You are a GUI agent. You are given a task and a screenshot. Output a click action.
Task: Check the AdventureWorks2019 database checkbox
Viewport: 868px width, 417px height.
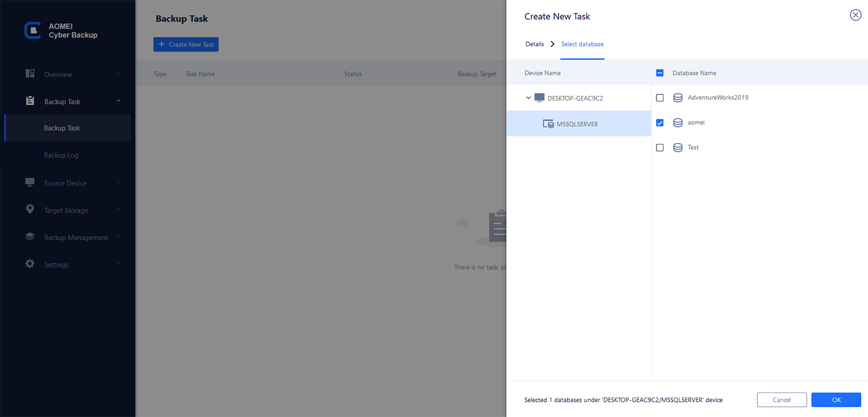[x=660, y=98]
